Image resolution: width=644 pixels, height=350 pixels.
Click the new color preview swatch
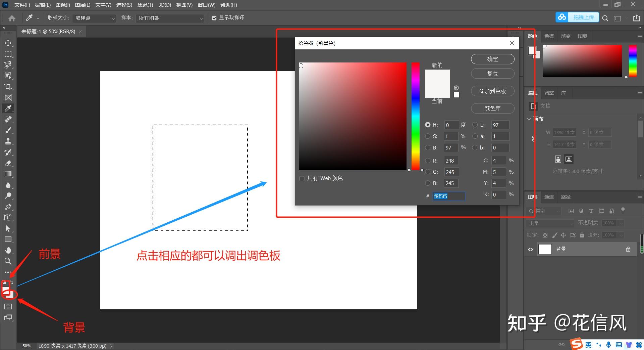(437, 77)
